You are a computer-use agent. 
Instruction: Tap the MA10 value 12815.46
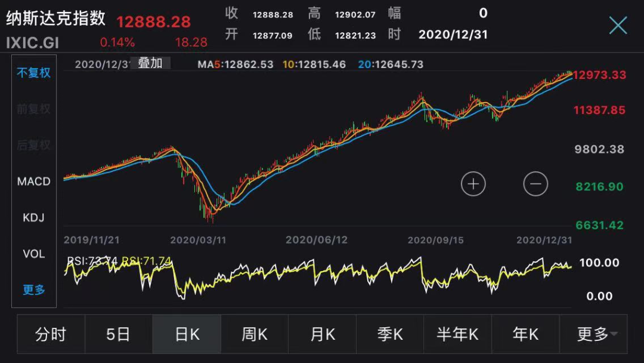322,64
